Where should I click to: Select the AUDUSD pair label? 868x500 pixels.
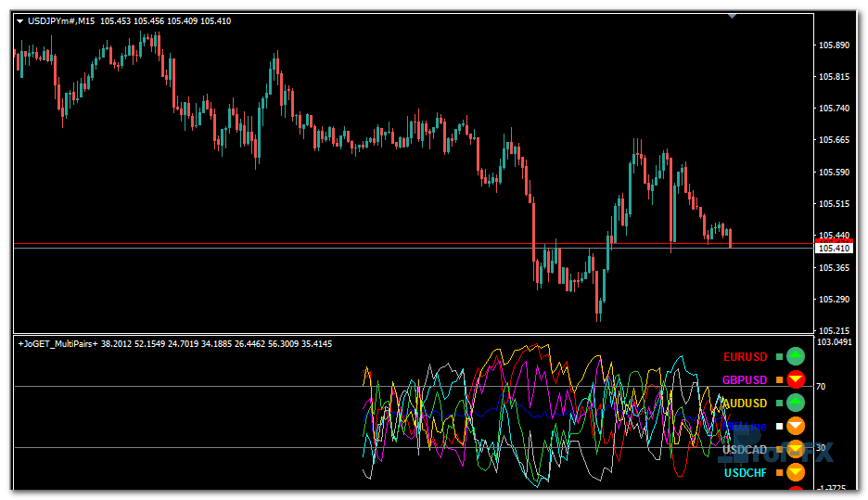coord(746,404)
